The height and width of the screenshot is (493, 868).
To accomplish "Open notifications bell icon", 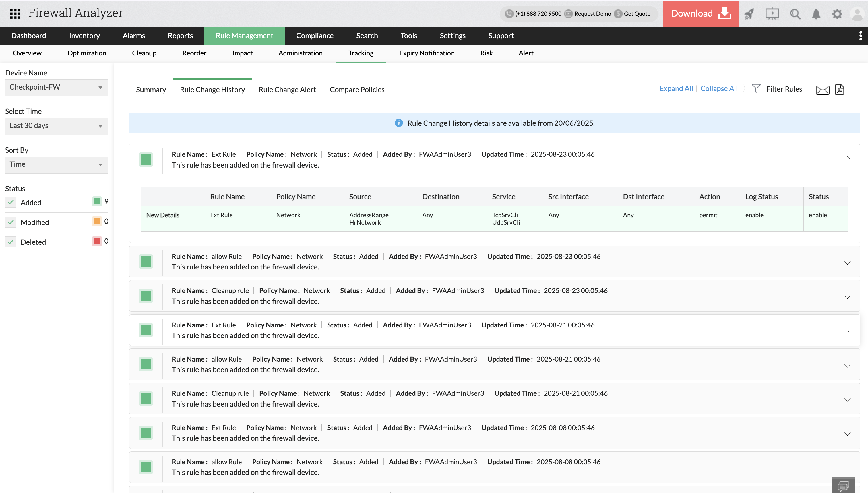I will [x=816, y=14].
